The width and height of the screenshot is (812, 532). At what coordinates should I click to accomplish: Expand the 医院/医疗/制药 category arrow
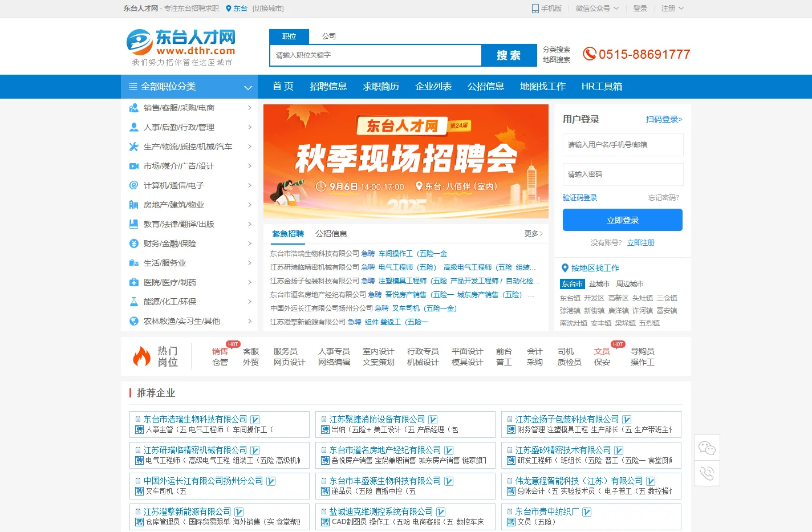point(250,282)
